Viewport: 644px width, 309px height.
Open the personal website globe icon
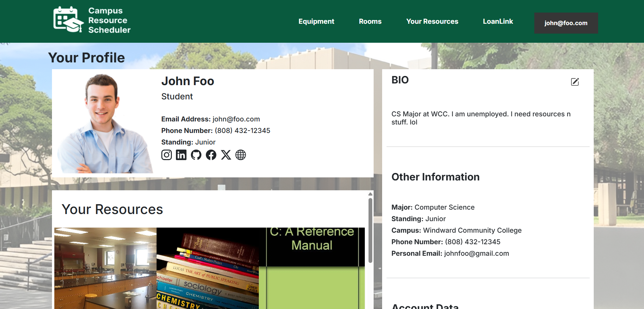240,155
